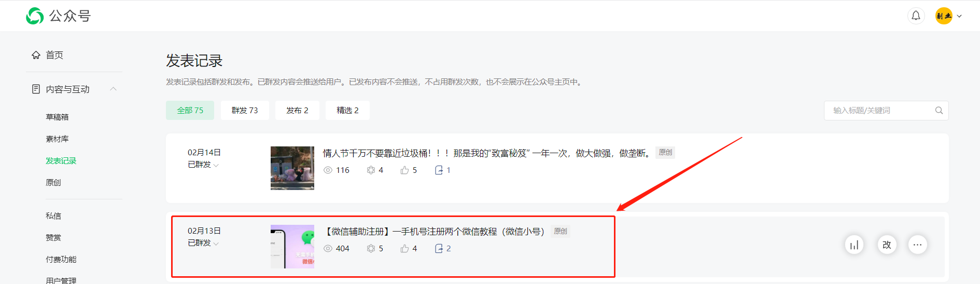Click the home icon beside 首页

pos(36,55)
